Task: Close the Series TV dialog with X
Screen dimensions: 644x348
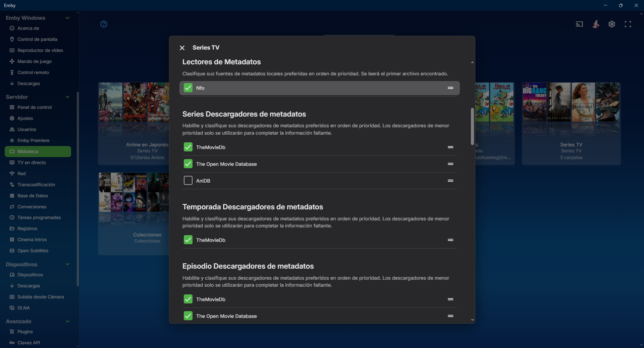Action: (182, 48)
